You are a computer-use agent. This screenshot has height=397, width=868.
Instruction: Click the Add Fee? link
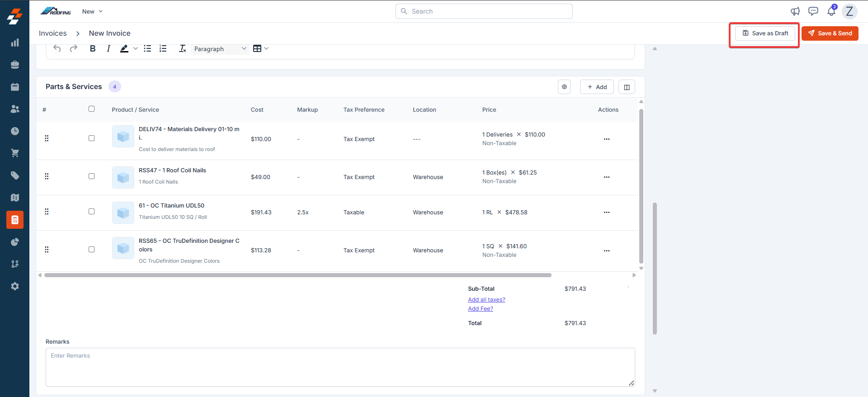pos(481,309)
